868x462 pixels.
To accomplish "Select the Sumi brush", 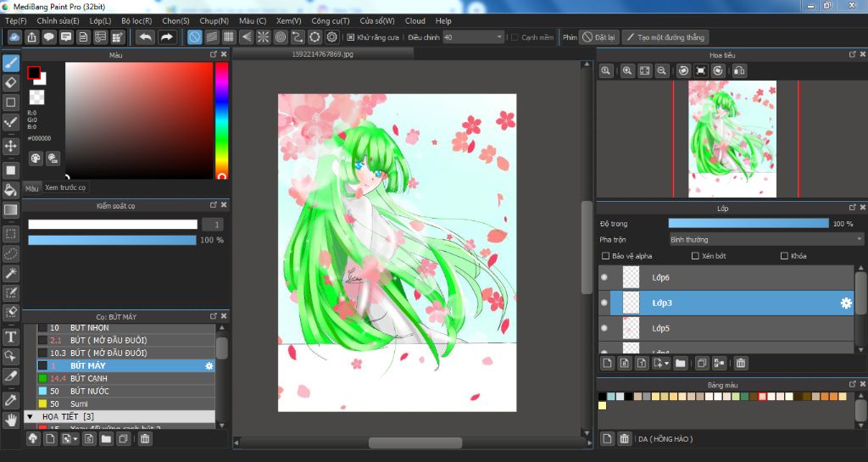I will point(125,404).
